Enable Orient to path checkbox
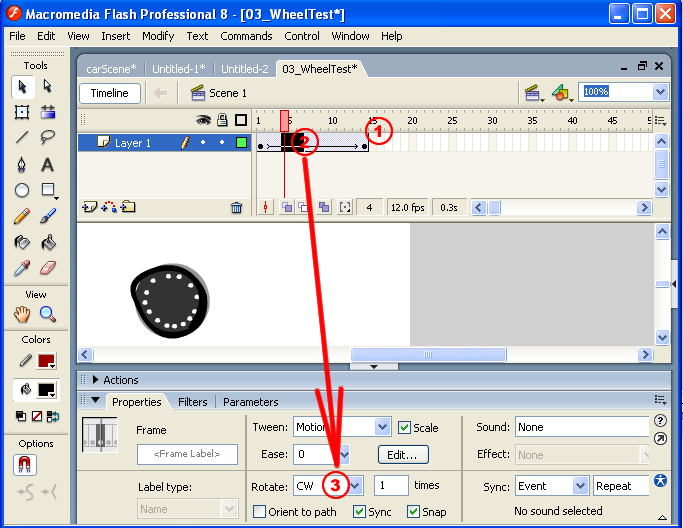Screen dimensions: 683x528 click(260, 512)
